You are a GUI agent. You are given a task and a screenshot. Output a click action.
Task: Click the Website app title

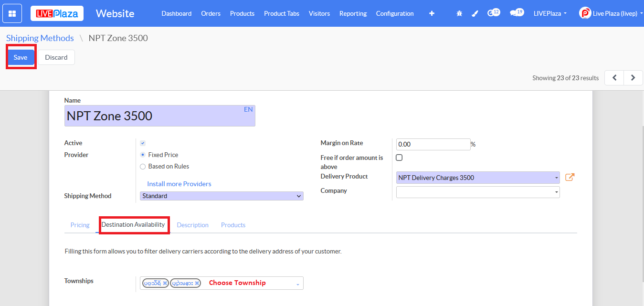tap(115, 13)
